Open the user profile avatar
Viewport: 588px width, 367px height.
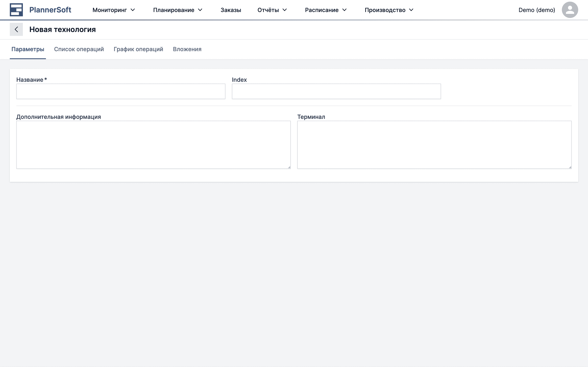point(570,9)
